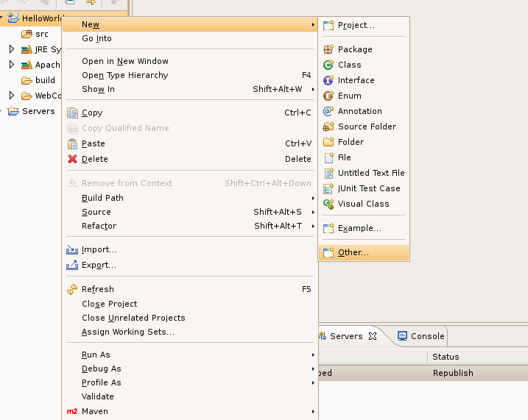Click the Class icon in New submenu
This screenshot has width=528, height=420.
[328, 65]
